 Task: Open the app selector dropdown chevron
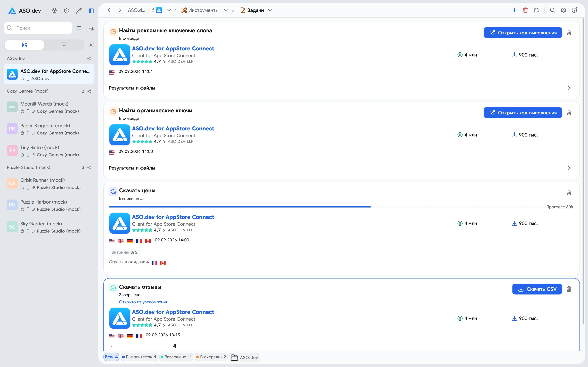click(169, 10)
